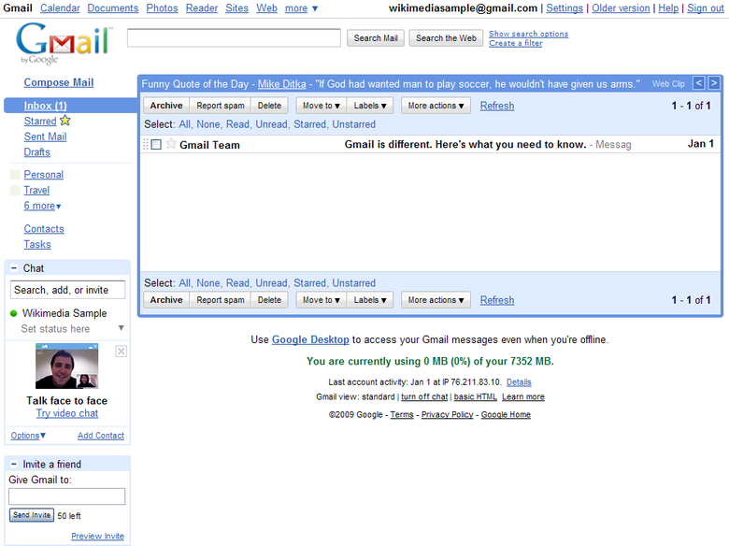Click green online status dot

13,313
